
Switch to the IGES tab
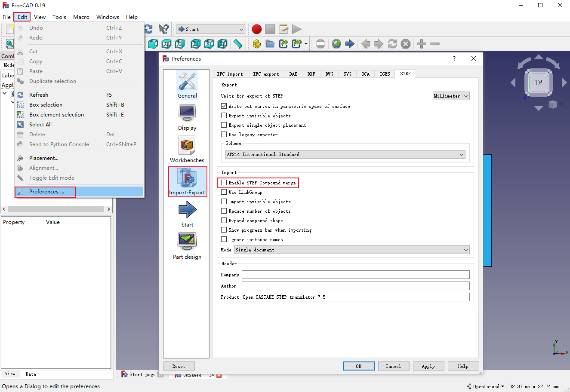(x=385, y=74)
